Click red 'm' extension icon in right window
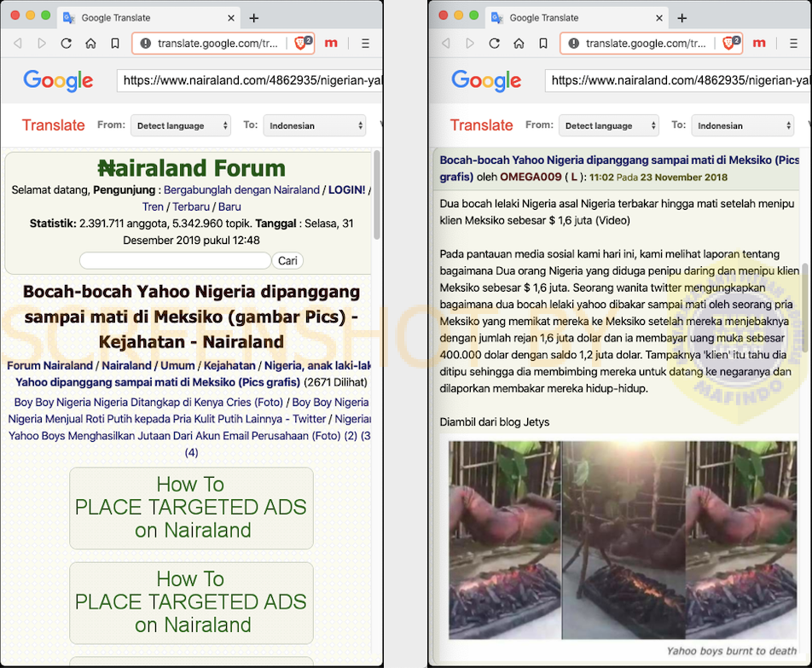The image size is (812, 668). pyautogui.click(x=759, y=44)
